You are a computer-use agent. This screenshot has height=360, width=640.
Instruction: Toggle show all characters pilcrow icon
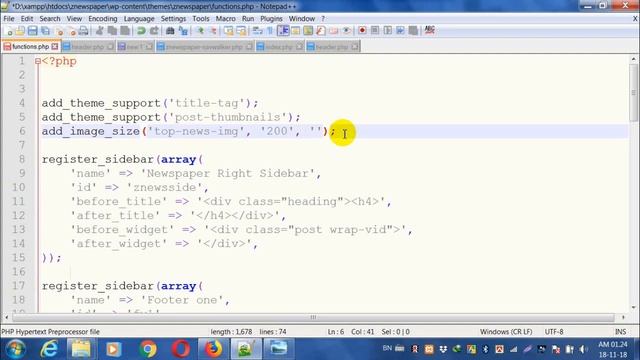pos(270,31)
